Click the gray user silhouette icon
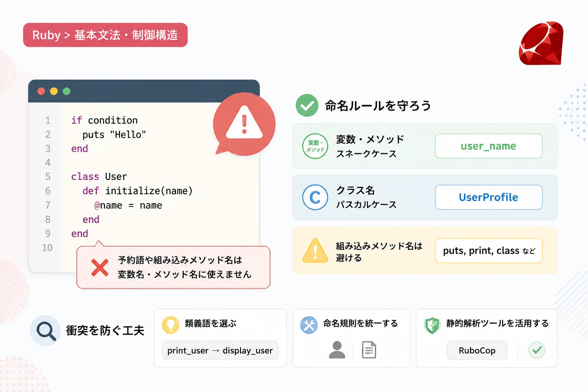This screenshot has height=392, width=588. [x=337, y=350]
